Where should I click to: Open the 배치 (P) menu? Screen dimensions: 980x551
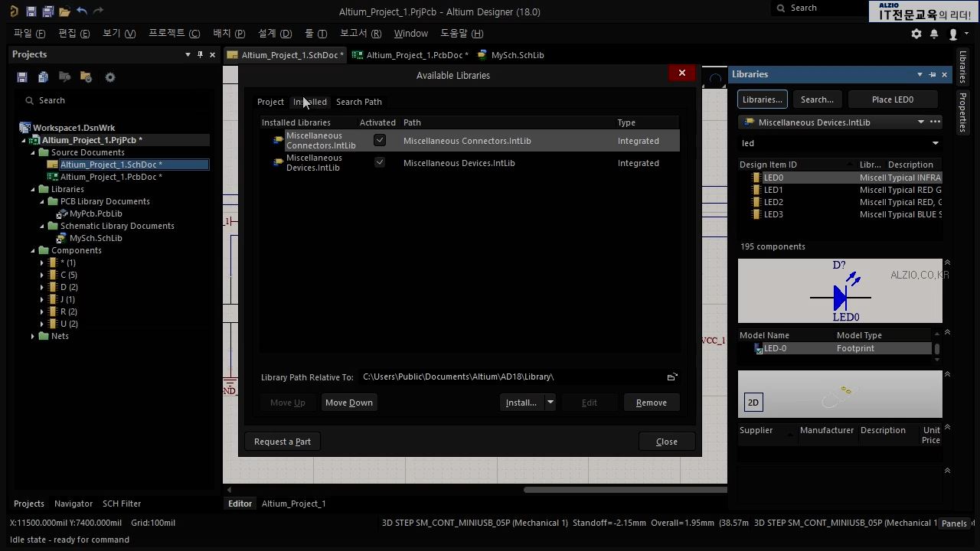point(229,34)
